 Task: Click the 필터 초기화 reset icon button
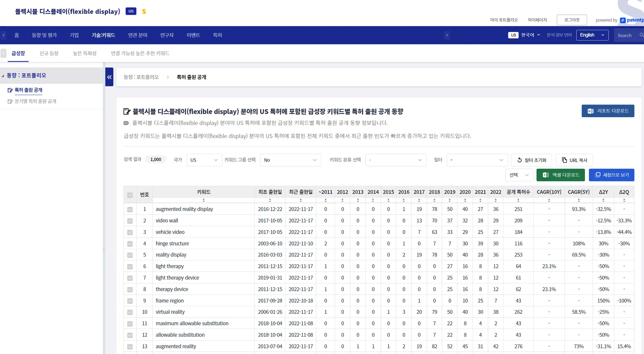531,160
